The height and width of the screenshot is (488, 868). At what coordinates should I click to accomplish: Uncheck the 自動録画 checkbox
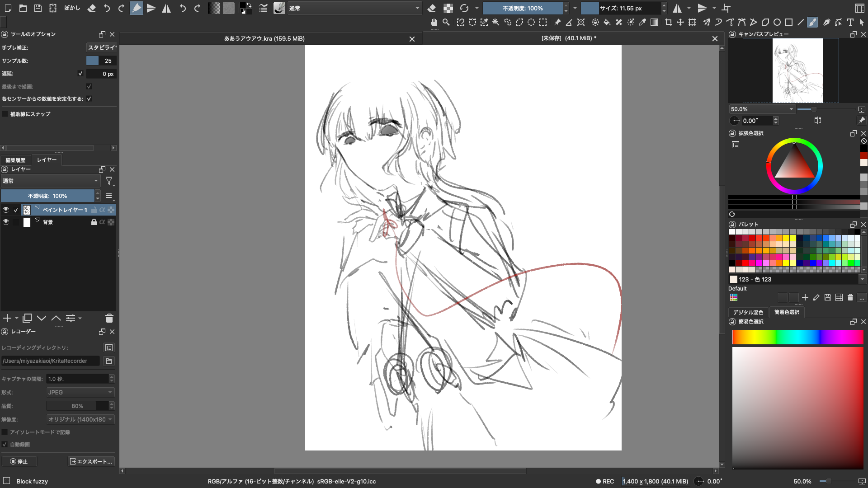(5, 445)
